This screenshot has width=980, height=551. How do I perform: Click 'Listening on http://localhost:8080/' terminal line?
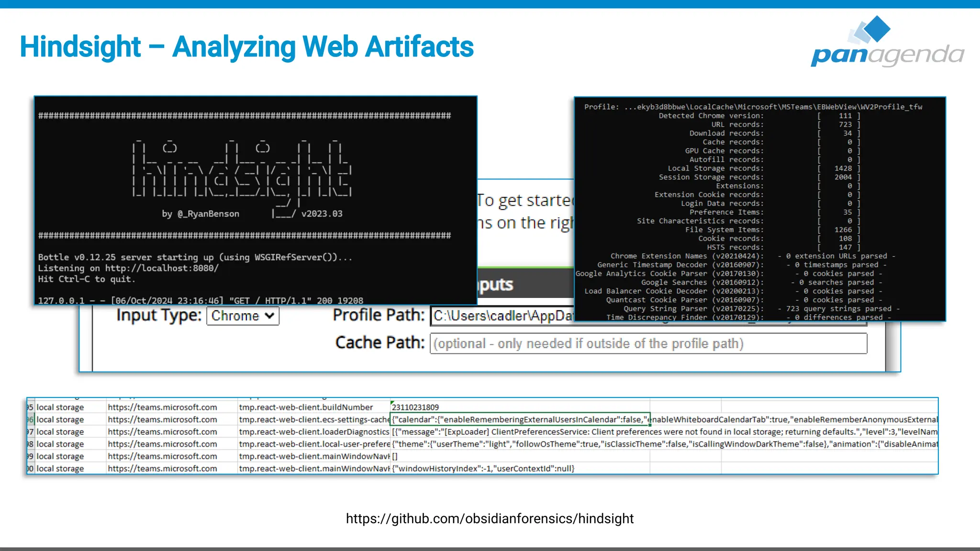coord(128,268)
